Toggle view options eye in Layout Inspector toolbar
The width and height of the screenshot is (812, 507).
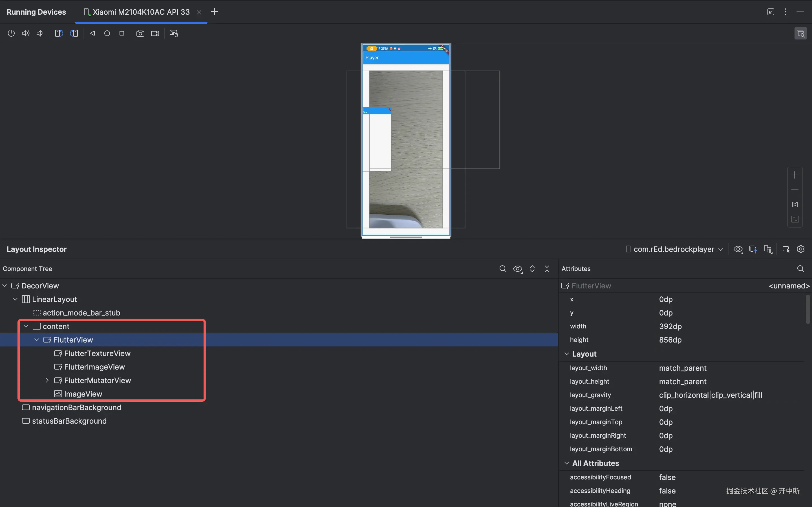coord(738,249)
